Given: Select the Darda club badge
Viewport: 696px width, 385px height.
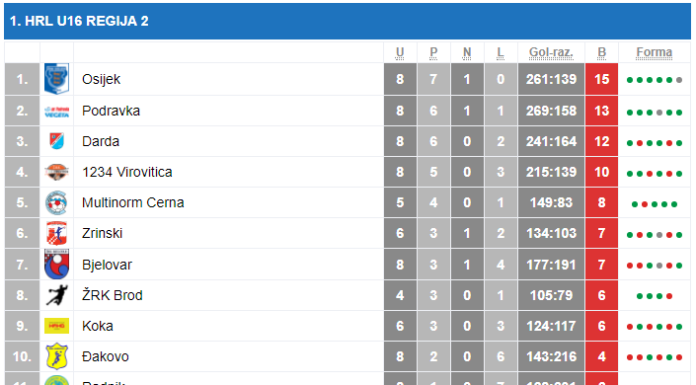Looking at the screenshot, I should coord(57,141).
